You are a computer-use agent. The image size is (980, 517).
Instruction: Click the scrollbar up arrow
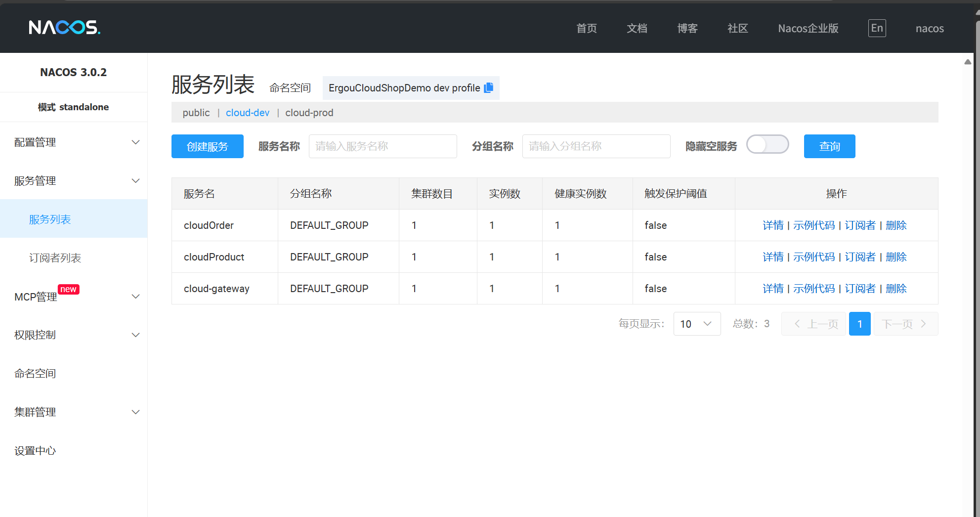pos(968,62)
